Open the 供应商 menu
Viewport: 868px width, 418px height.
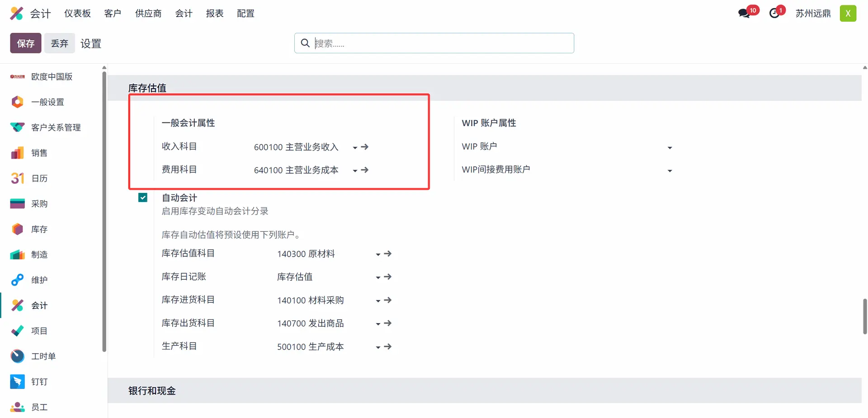coord(148,14)
